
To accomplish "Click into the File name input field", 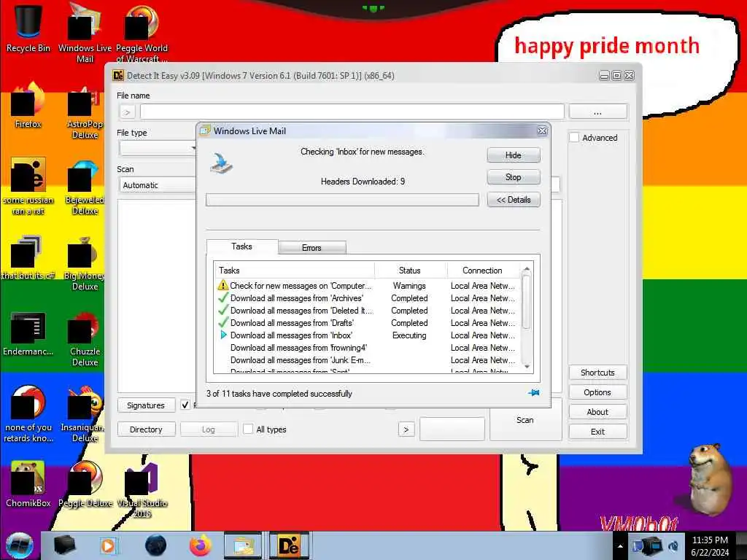I will tap(352, 112).
